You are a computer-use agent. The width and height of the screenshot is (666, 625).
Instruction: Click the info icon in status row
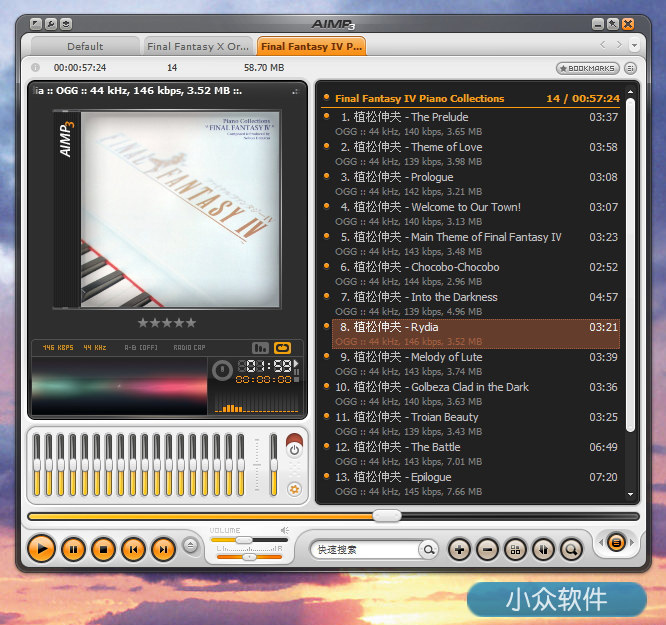tap(35, 67)
